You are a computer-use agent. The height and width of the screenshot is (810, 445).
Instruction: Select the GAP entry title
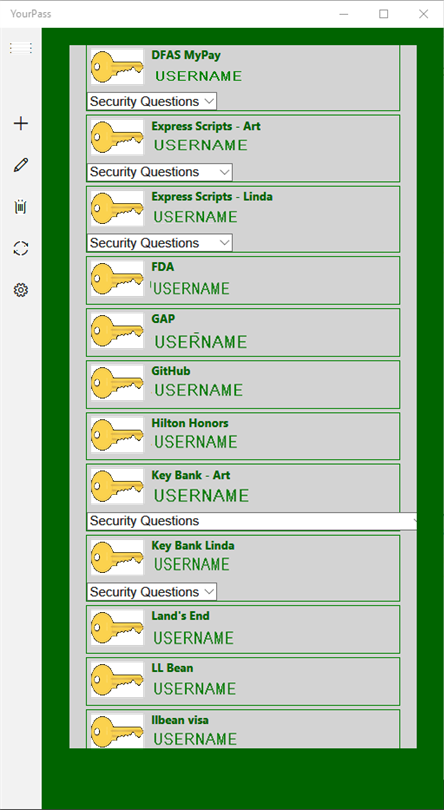[163, 319]
